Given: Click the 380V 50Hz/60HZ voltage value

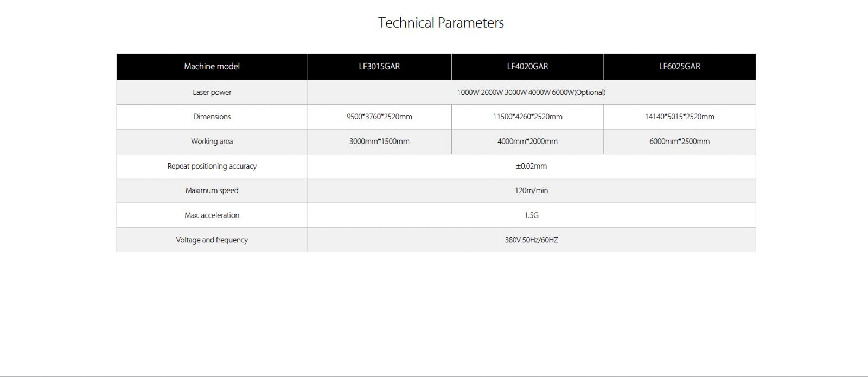Looking at the screenshot, I should (x=531, y=240).
